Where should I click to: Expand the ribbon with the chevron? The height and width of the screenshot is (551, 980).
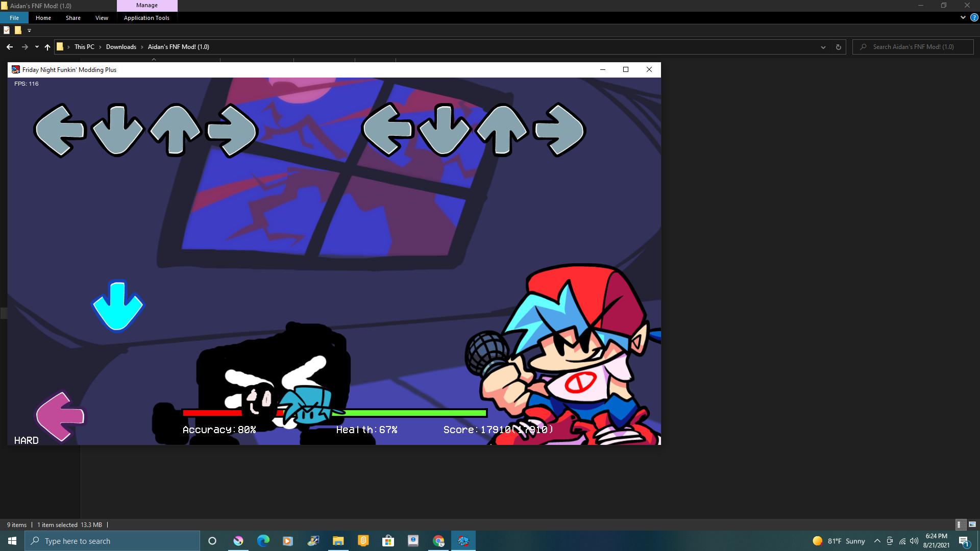pyautogui.click(x=963, y=17)
